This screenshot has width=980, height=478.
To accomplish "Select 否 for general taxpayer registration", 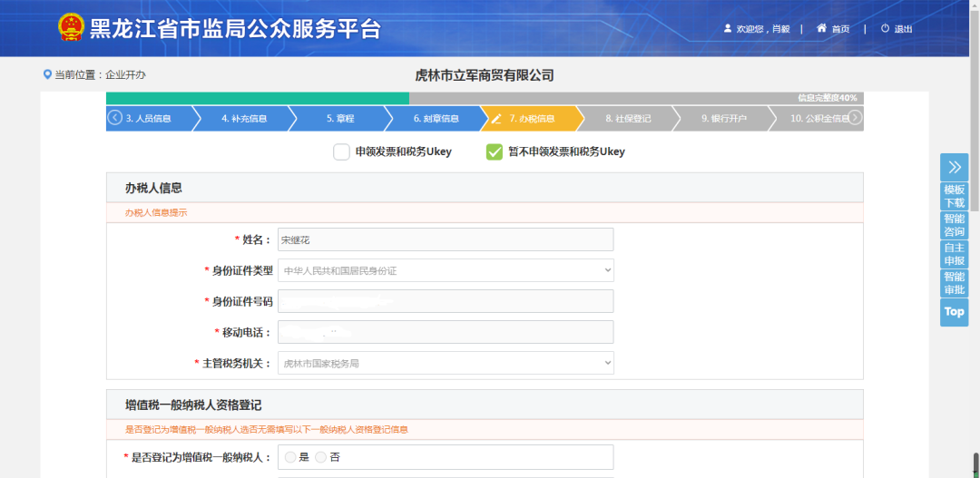I will [320, 457].
